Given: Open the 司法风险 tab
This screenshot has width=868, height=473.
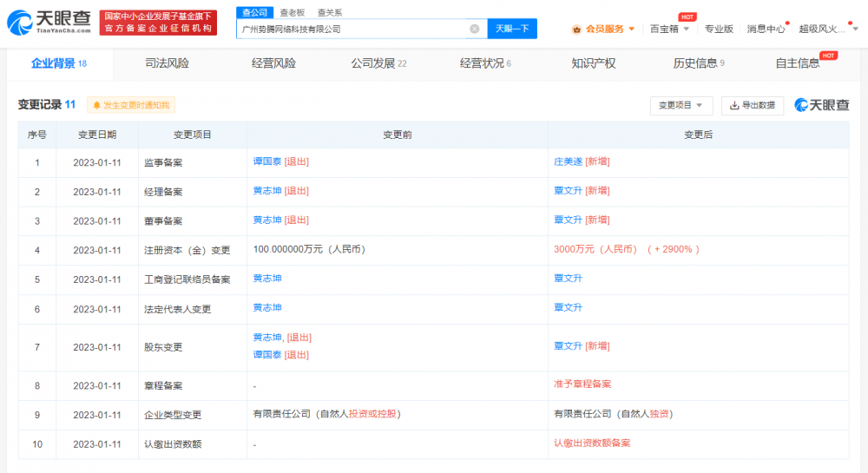Looking at the screenshot, I should tap(167, 63).
